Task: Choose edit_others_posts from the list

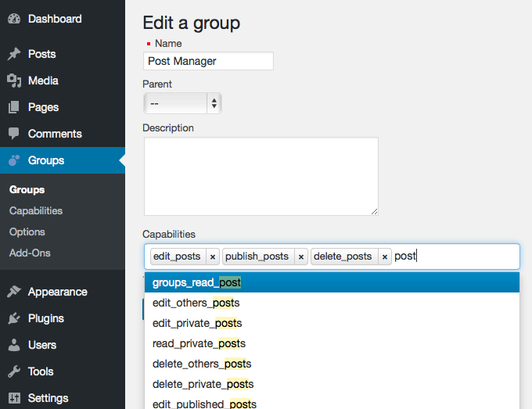Action: coord(196,303)
